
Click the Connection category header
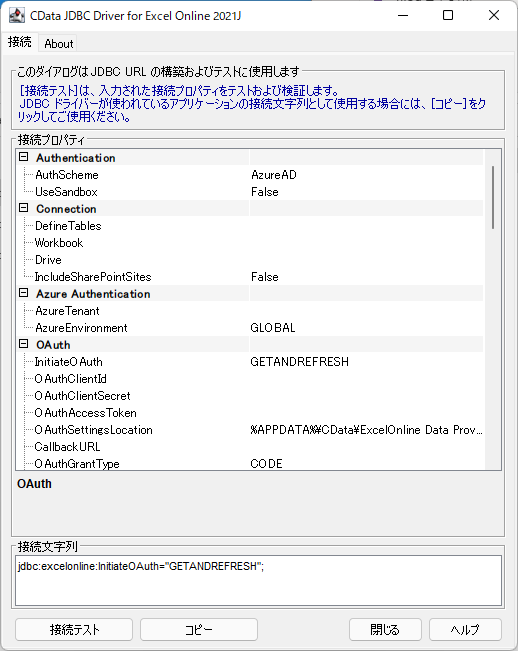[66, 209]
